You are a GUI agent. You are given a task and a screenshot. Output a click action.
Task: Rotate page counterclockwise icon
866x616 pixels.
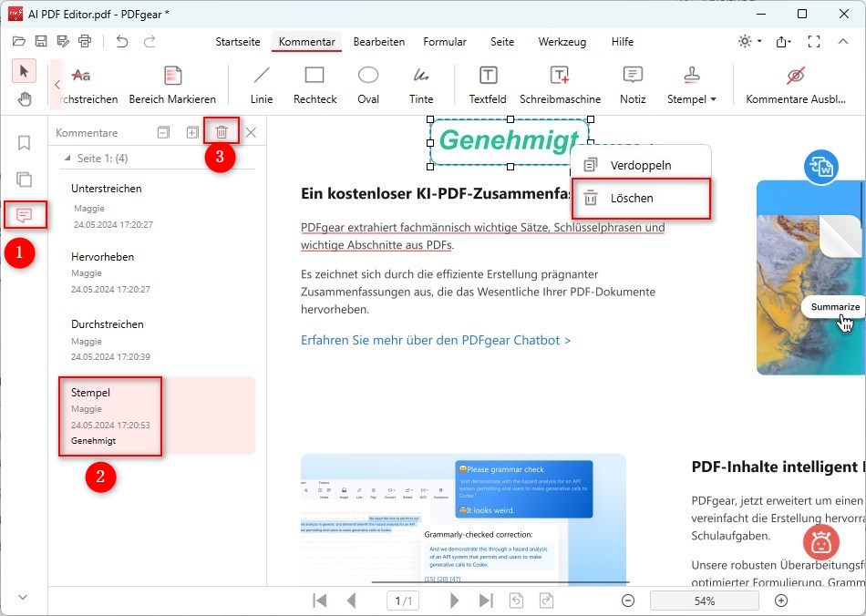click(516, 601)
